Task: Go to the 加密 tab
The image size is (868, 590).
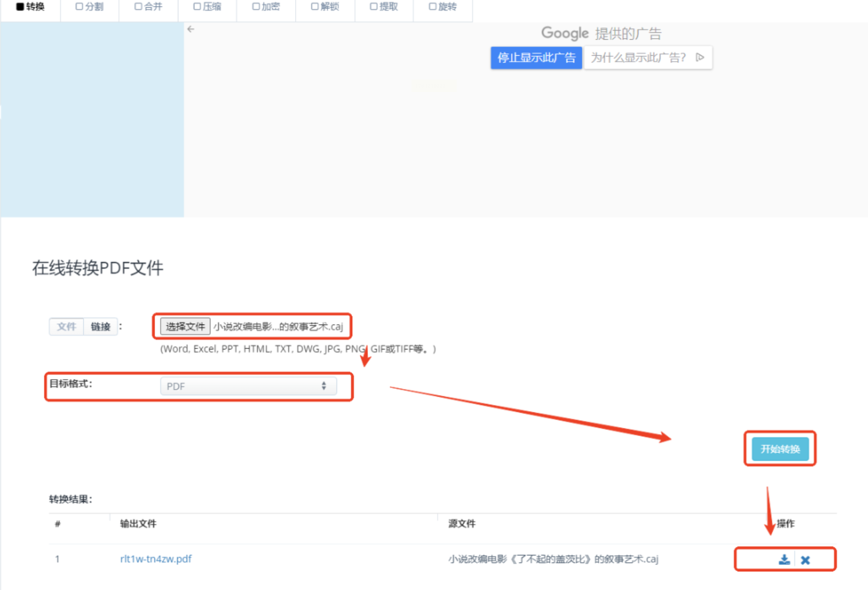Action: point(266,7)
